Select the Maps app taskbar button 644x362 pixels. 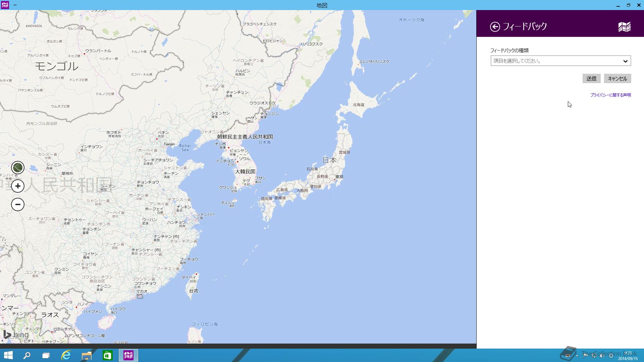click(x=128, y=355)
